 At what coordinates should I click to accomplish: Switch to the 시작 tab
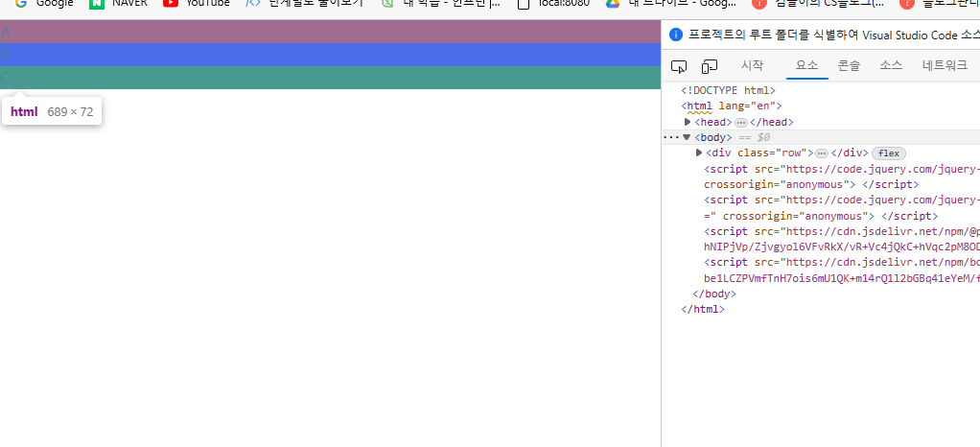(x=751, y=65)
